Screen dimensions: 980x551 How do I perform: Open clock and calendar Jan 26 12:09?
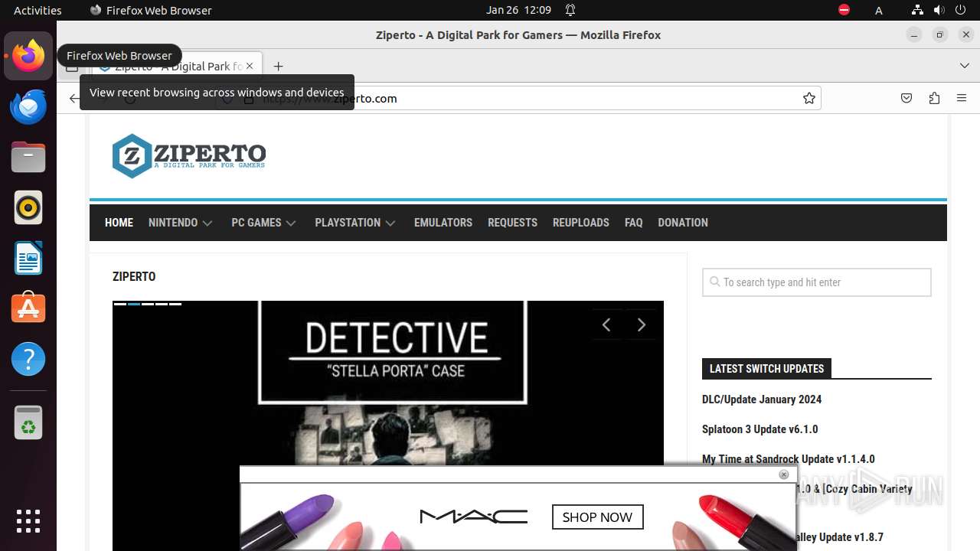click(518, 10)
